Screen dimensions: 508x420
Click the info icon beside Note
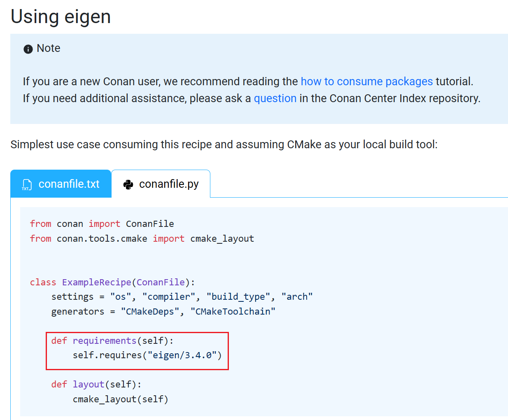pos(28,49)
